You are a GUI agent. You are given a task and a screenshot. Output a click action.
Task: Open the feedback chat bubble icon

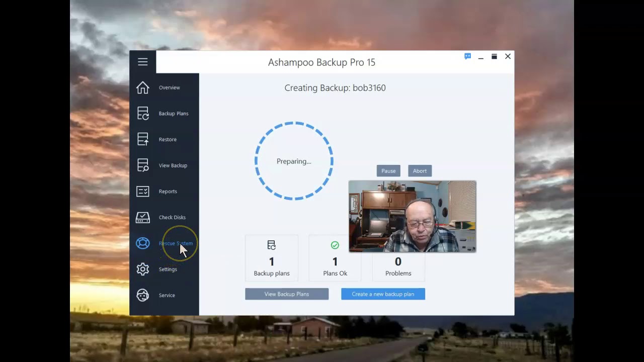(467, 57)
